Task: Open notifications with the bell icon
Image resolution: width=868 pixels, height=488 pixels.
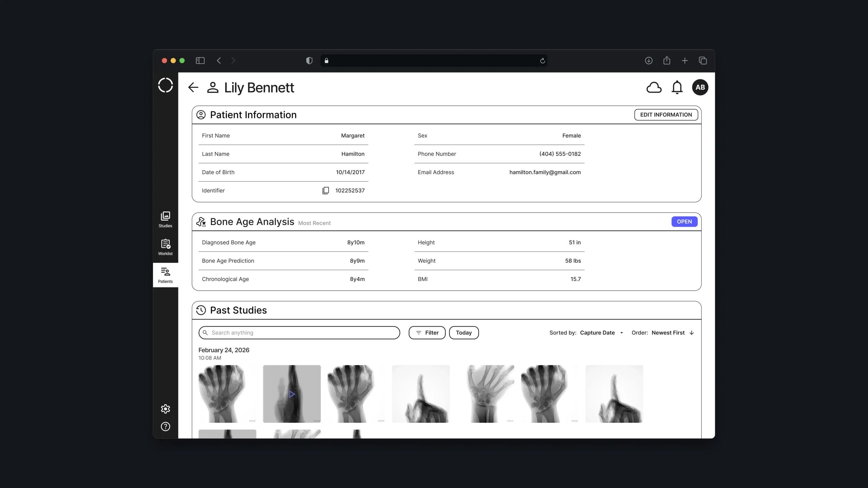Action: point(677,87)
